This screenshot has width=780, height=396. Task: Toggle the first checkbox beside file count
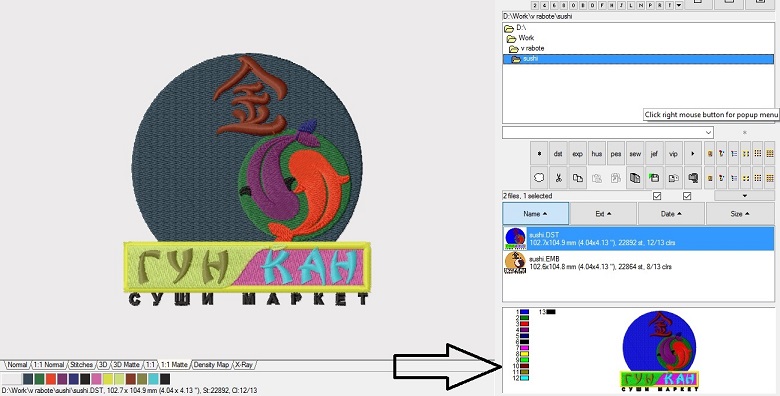point(657,196)
